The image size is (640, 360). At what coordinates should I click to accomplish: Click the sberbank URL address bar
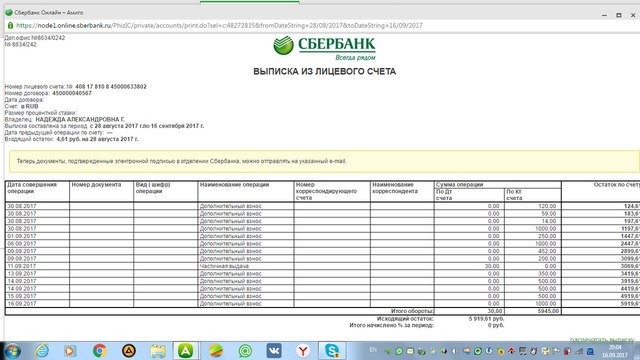point(220,25)
